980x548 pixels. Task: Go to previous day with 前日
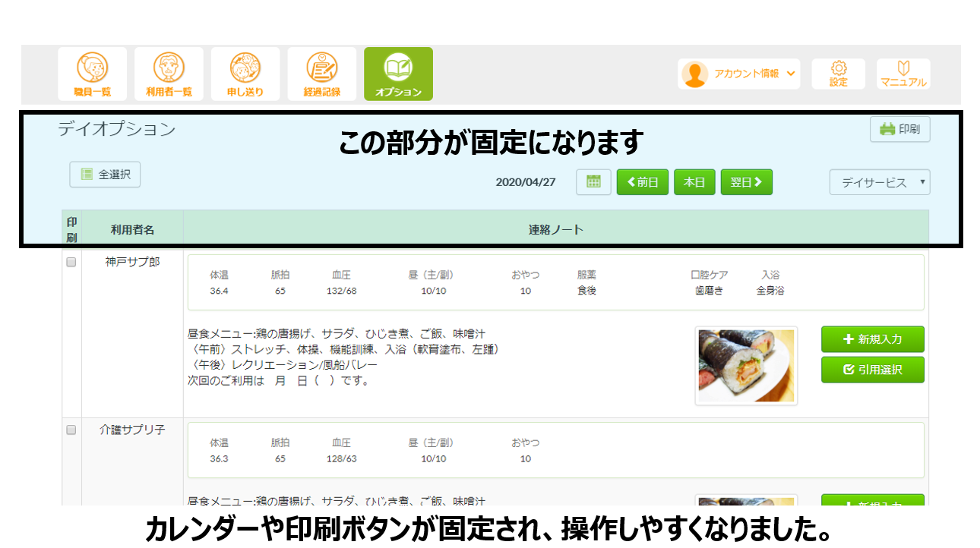pos(642,182)
